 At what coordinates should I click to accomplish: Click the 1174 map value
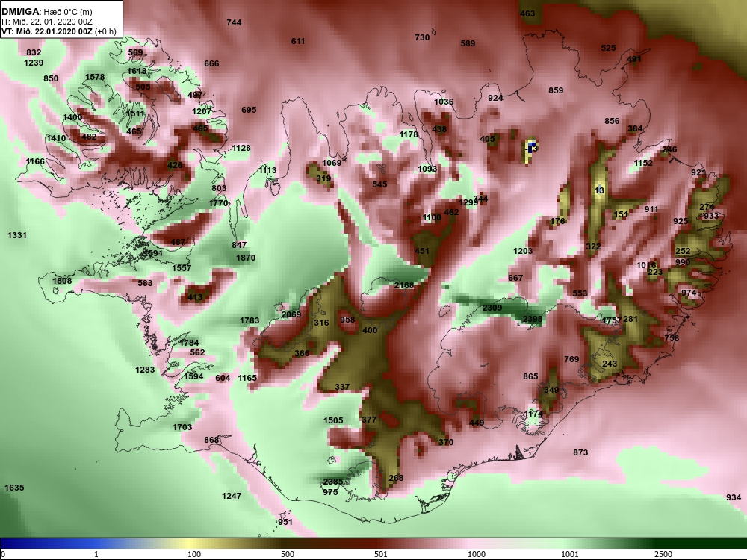(x=533, y=414)
